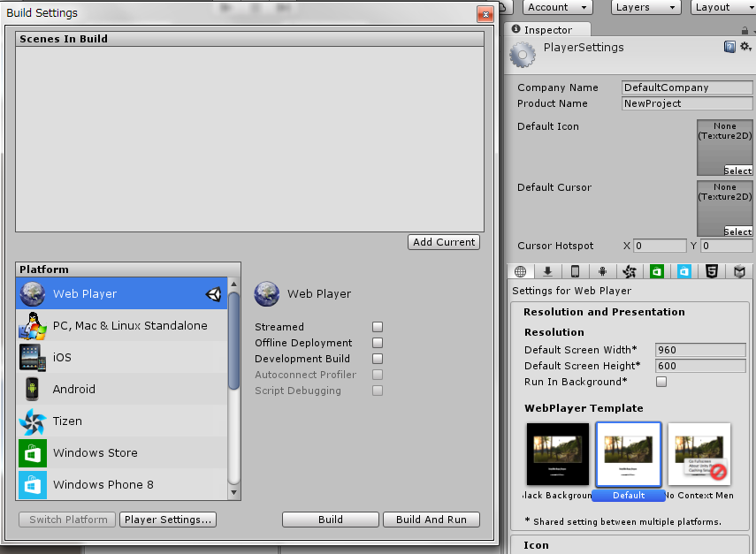Open the Layers dropdown

[645, 7]
